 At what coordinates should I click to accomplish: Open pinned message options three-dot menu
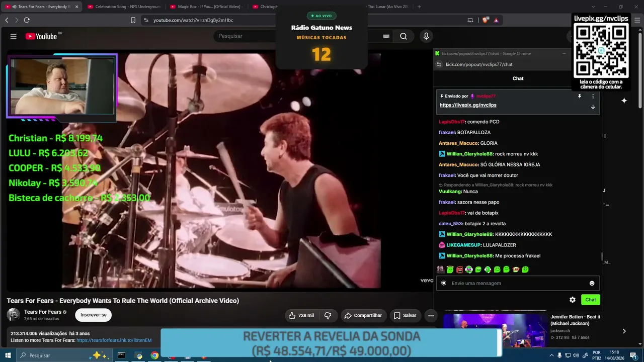[x=593, y=96]
